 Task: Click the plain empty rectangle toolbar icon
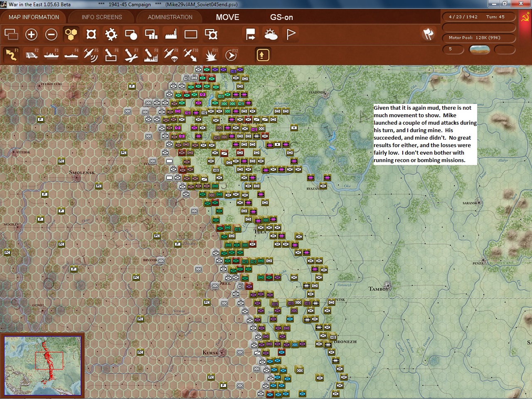[191, 34]
